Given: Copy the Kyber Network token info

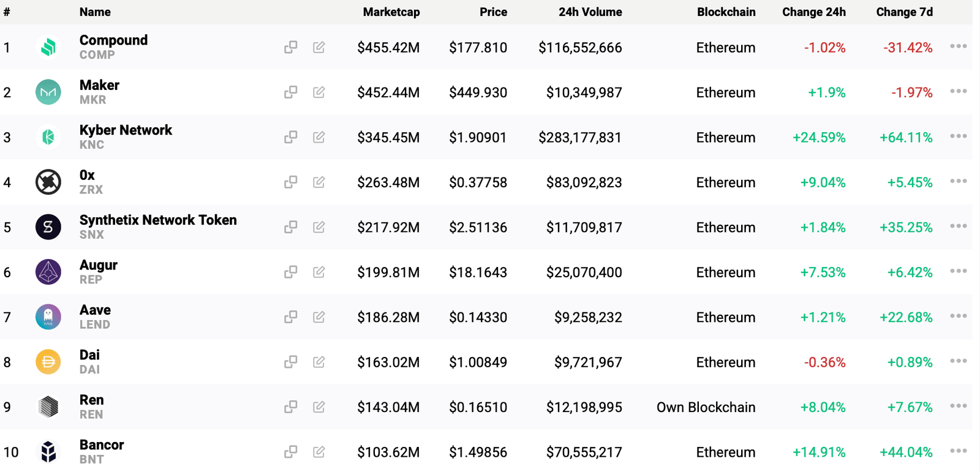Looking at the screenshot, I should point(291,137).
